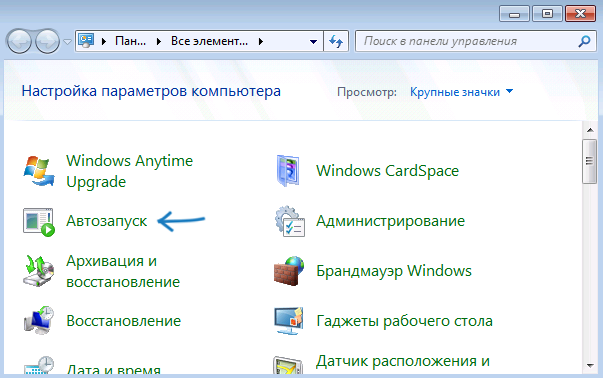Go forward with the Forward arrow button
Viewport: 603px width, 378px height.
coord(47,41)
